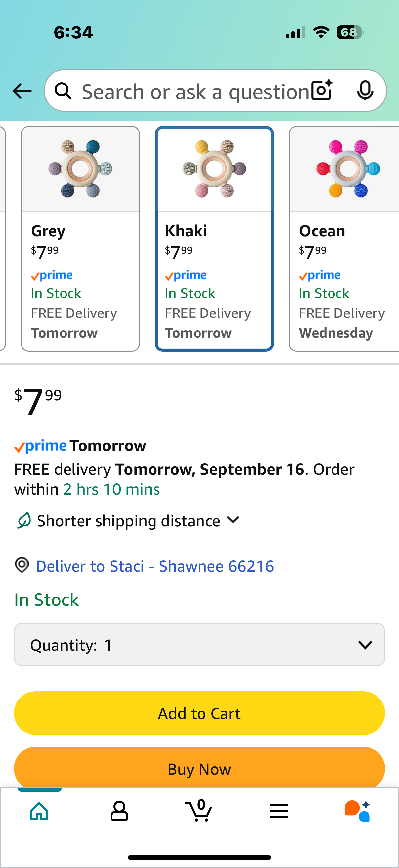The height and width of the screenshot is (868, 399).
Task: Open camera lens search icon
Action: [322, 90]
